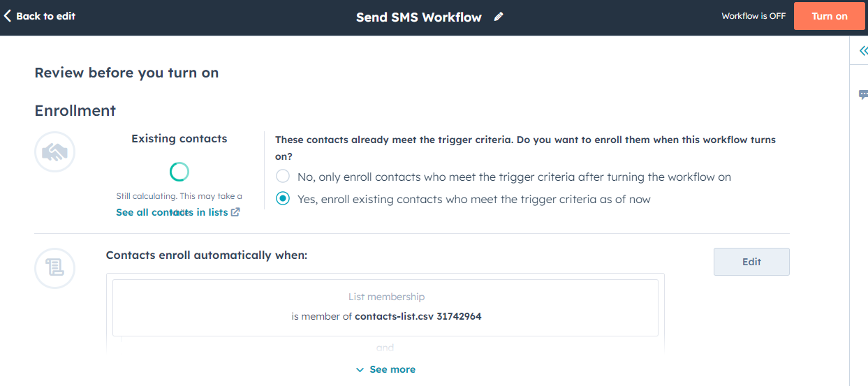Viewport: 868px width, 386px height.
Task: Click the Send SMS Workflow title
Action: pyautogui.click(x=419, y=17)
